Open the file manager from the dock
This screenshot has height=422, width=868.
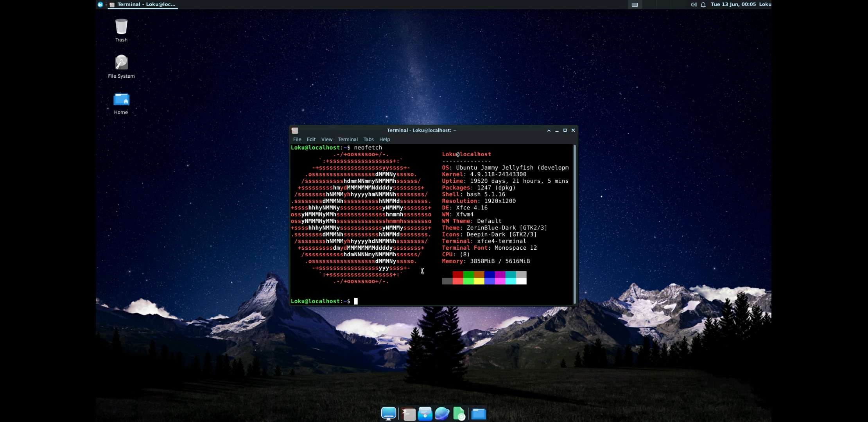pos(478,413)
